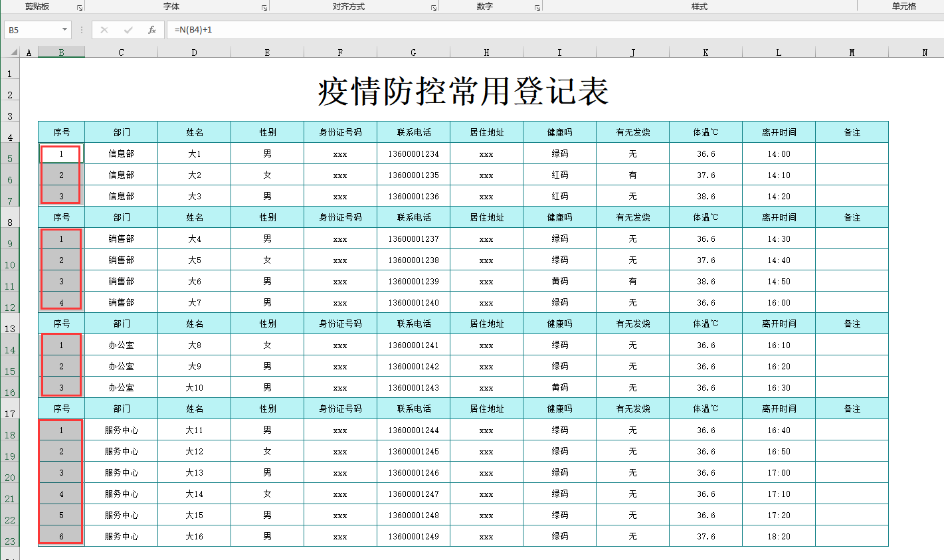Image resolution: width=944 pixels, height=560 pixels.
Task: Select sequence number 5 in 大15's row
Action: 61,515
